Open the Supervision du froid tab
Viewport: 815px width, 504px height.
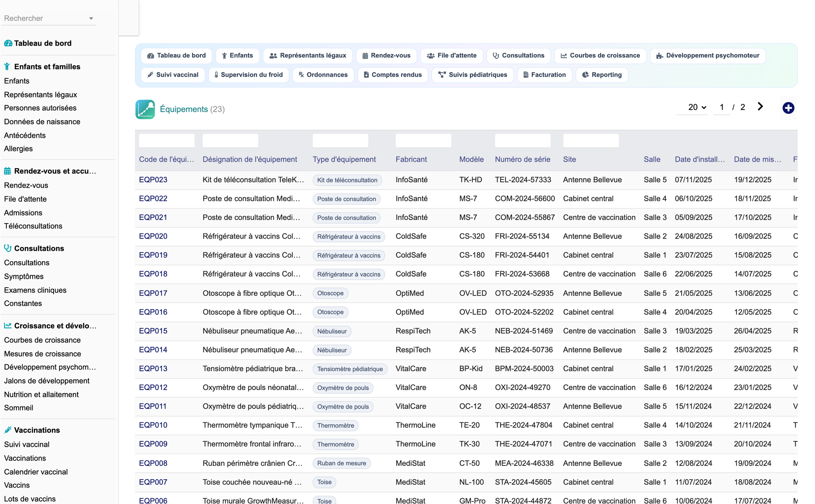pos(249,75)
